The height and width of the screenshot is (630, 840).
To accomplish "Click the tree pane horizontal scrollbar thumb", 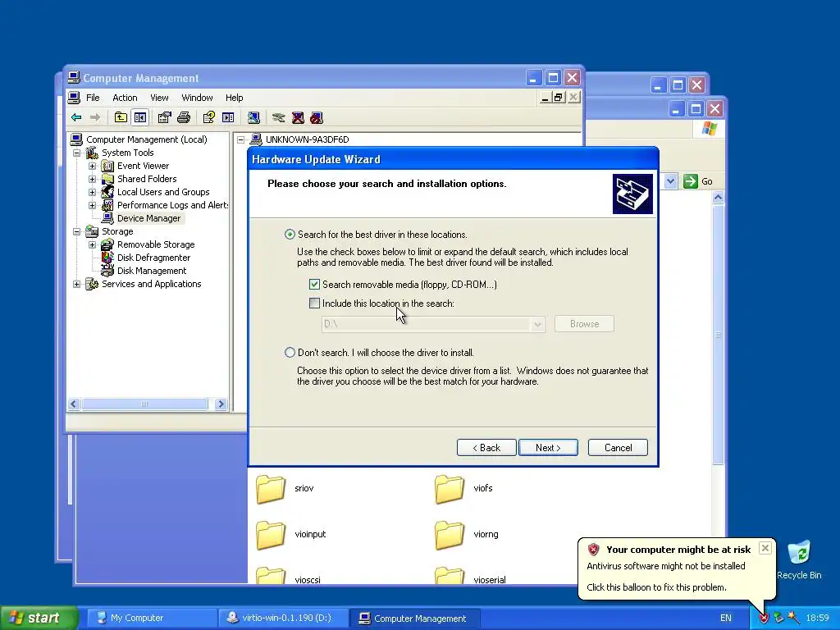I will point(144,404).
